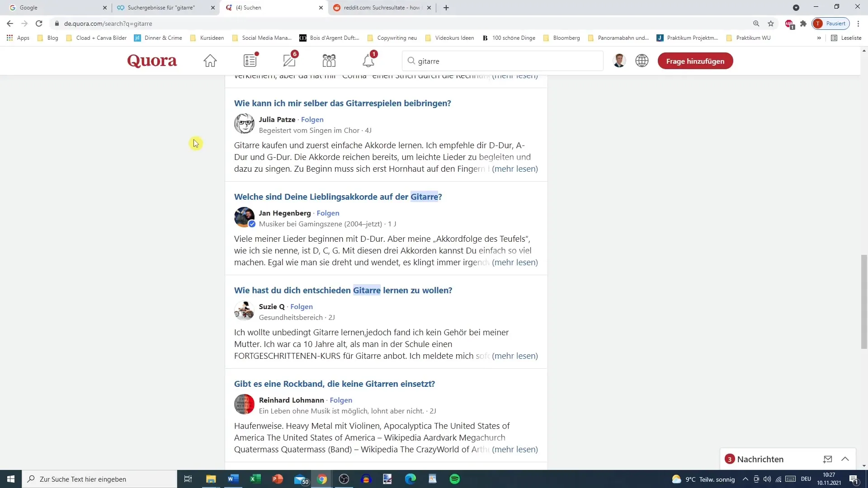Open the Spaces people icon
This screenshot has width=868, height=488.
pyautogui.click(x=329, y=61)
